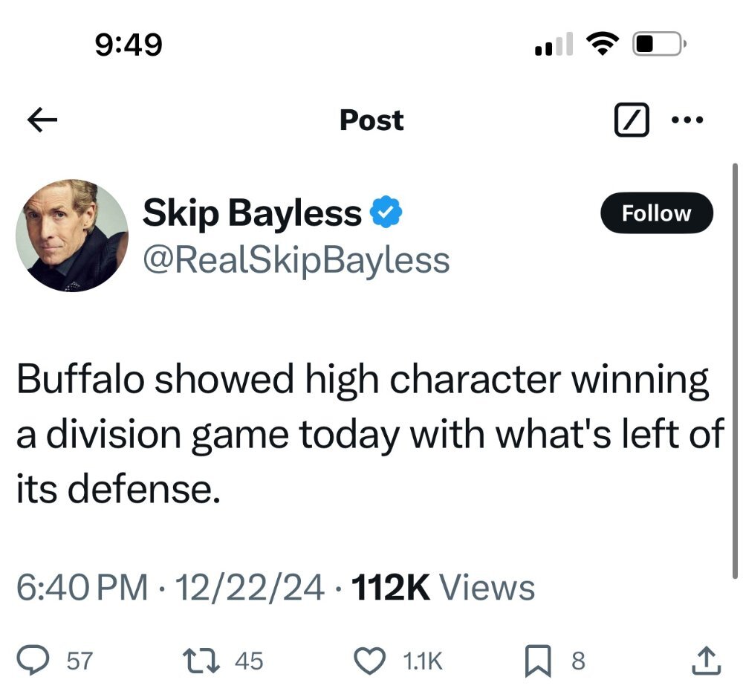Tap the reply speech bubble icon
The image size is (743, 700).
coord(33,661)
